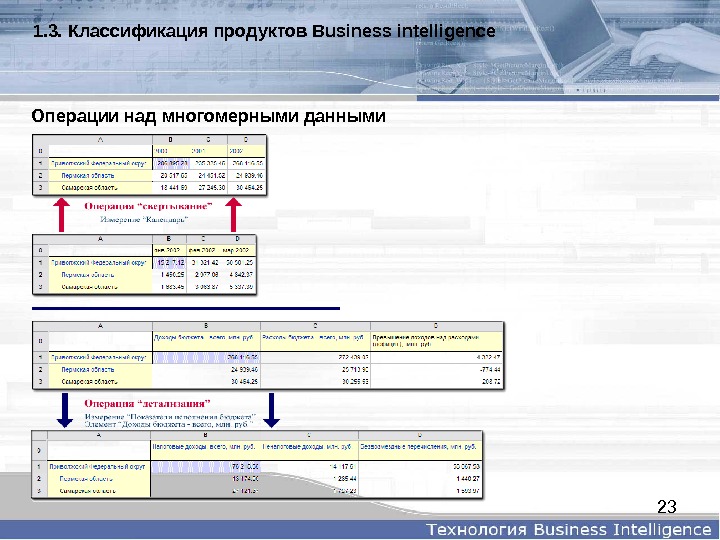Click the footer text "Технология Business Intelligence"
Viewport: 720px width, 540px height.
pyautogui.click(x=569, y=529)
